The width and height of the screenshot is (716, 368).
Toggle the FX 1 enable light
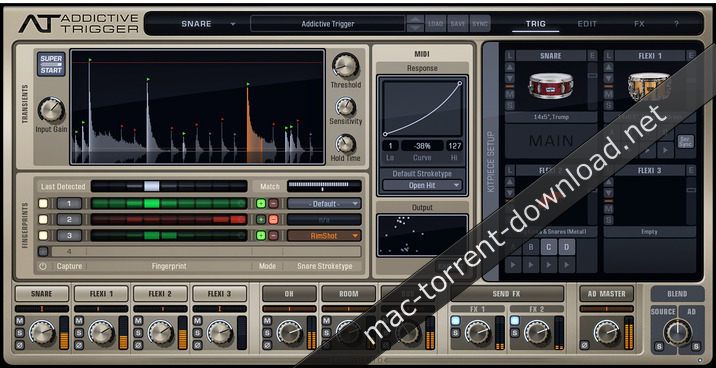pos(455,321)
